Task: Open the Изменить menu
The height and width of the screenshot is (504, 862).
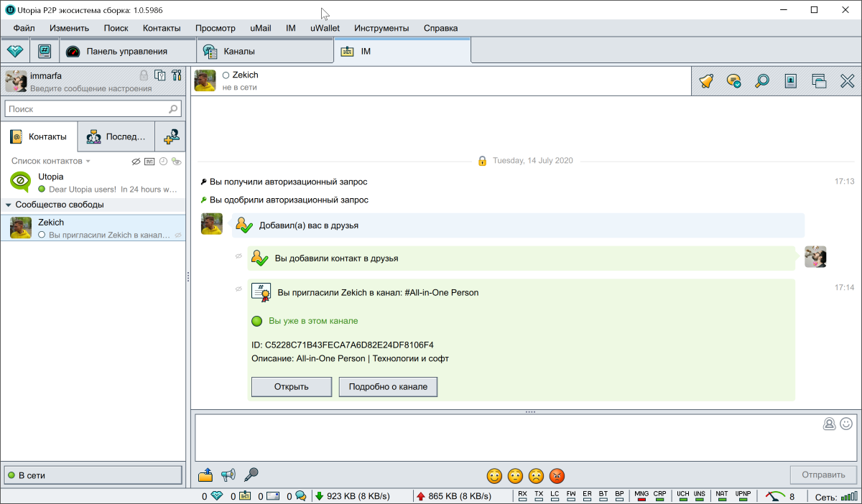Action: [x=69, y=28]
